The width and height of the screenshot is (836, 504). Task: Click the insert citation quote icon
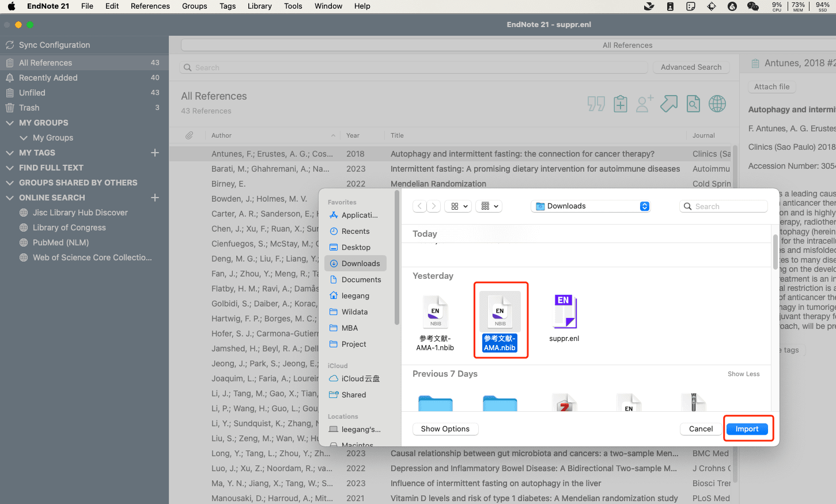click(x=596, y=104)
